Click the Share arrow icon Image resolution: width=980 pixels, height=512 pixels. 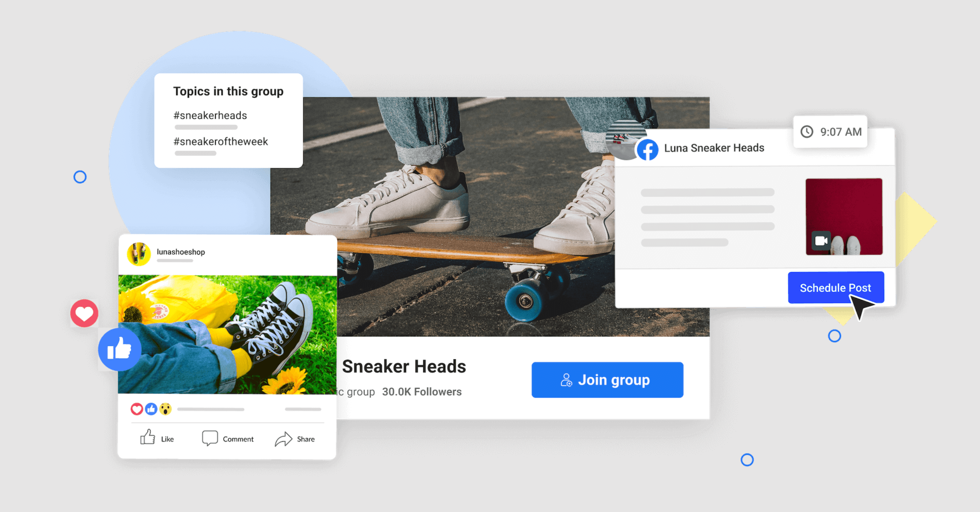283,439
